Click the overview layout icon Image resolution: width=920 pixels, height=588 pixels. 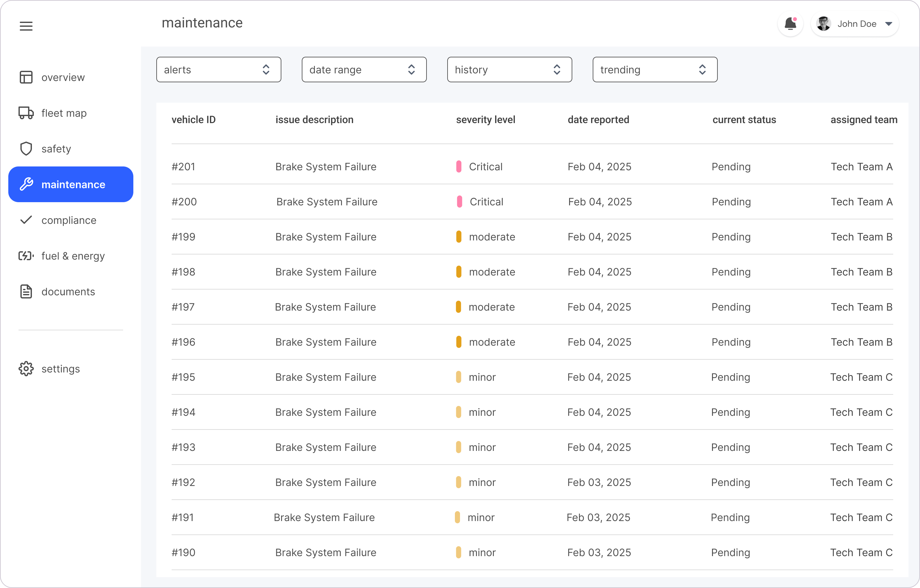point(26,77)
